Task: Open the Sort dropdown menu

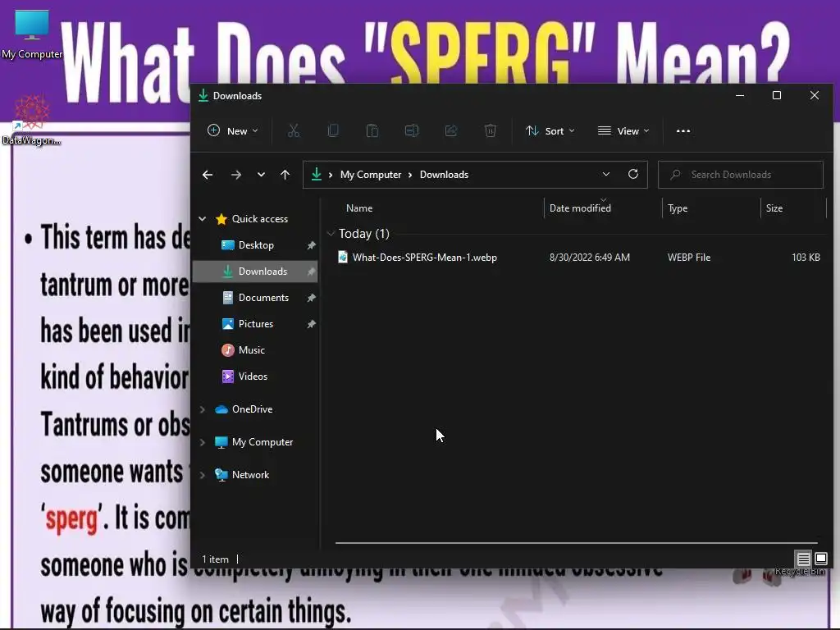Action: point(550,130)
